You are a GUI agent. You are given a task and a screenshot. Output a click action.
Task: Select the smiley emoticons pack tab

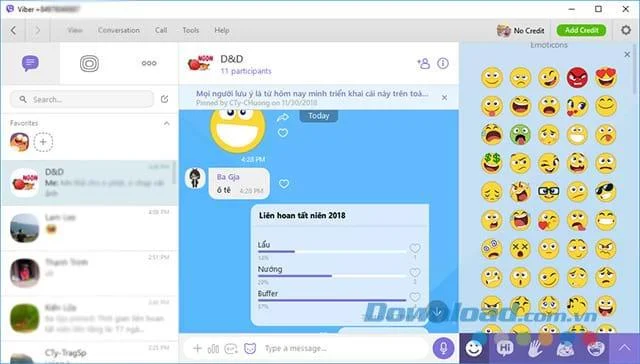click(474, 348)
